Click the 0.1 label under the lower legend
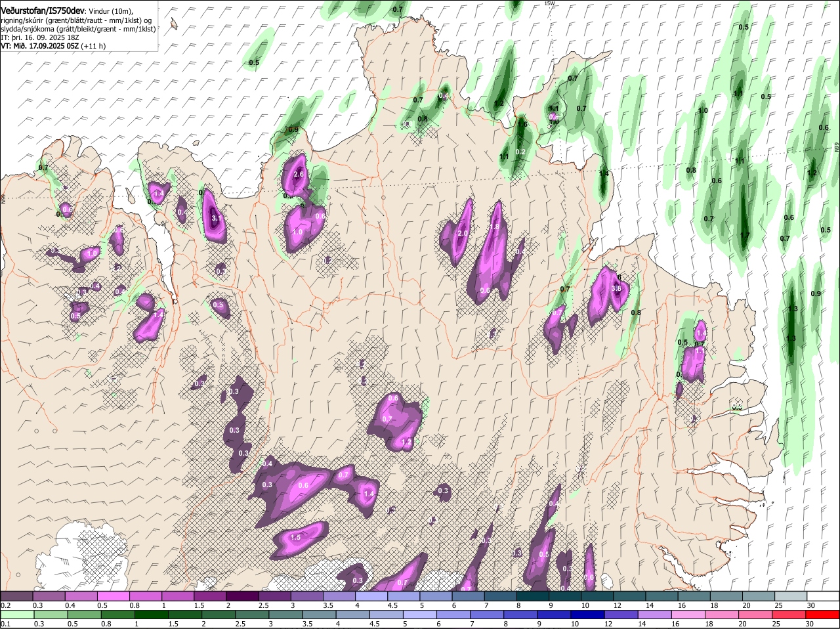The width and height of the screenshot is (840, 629). click(x=5, y=624)
